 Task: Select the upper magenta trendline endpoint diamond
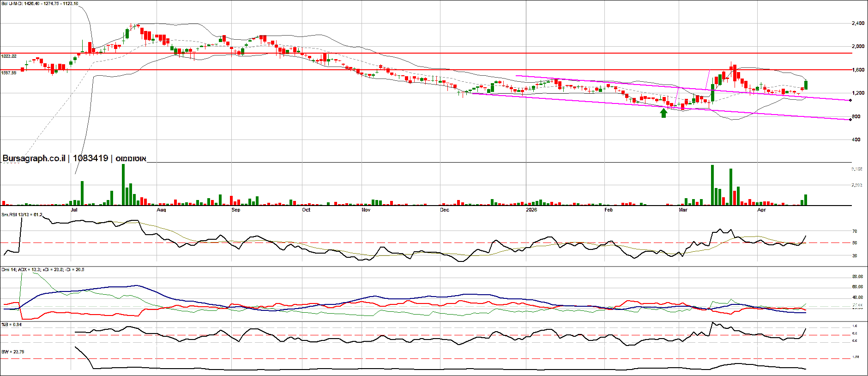850,100
